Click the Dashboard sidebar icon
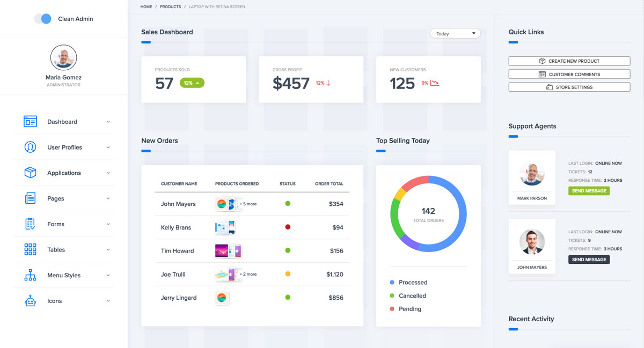This screenshot has height=348, width=644. point(30,122)
